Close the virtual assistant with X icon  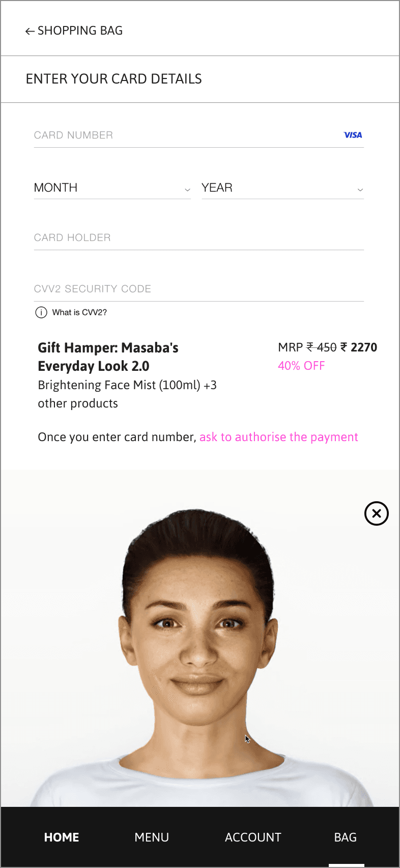point(377,513)
